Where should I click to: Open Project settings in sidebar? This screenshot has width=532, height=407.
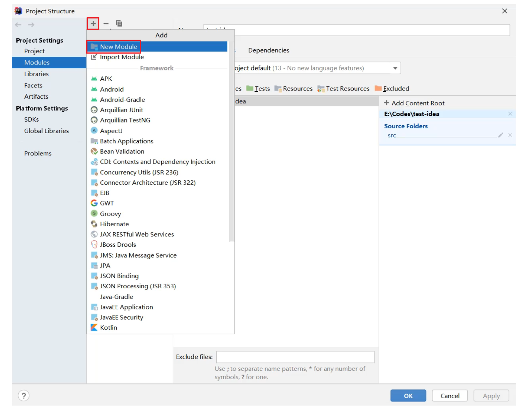35,51
